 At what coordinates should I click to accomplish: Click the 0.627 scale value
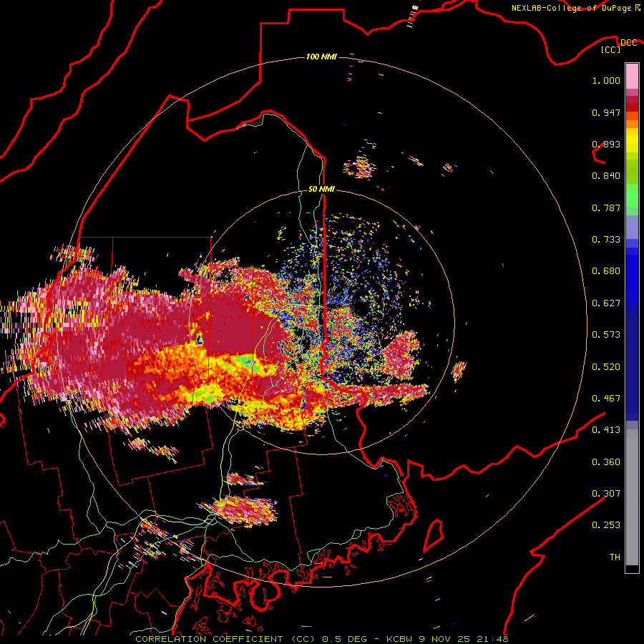point(606,303)
